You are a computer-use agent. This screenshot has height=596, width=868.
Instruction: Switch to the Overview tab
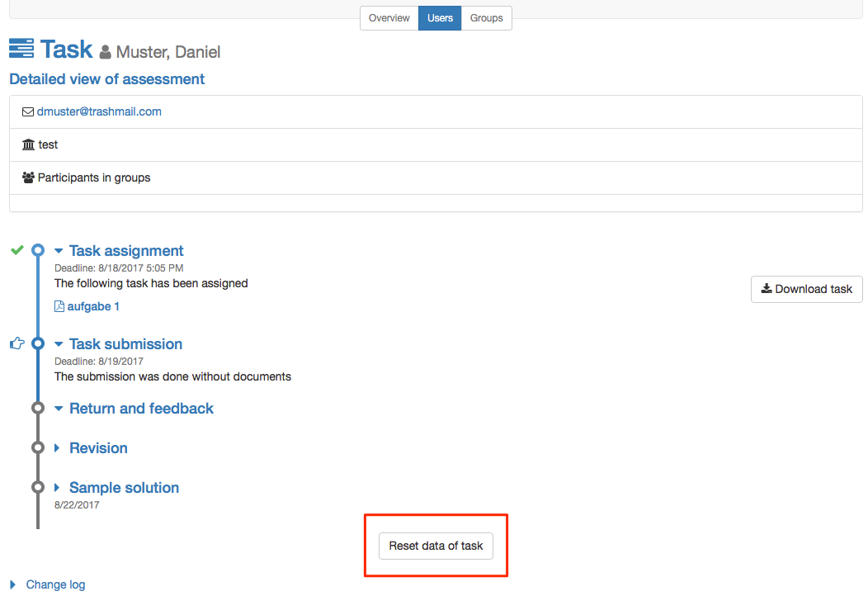389,18
